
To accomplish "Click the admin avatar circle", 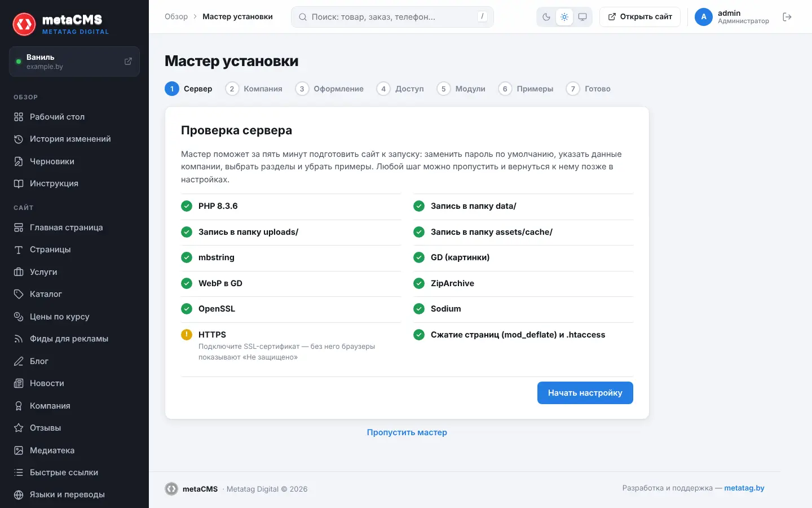I will [x=704, y=17].
